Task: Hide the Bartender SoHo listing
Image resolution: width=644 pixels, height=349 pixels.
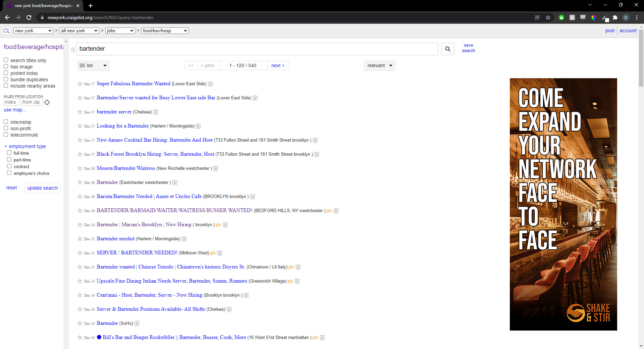Action: (x=137, y=323)
